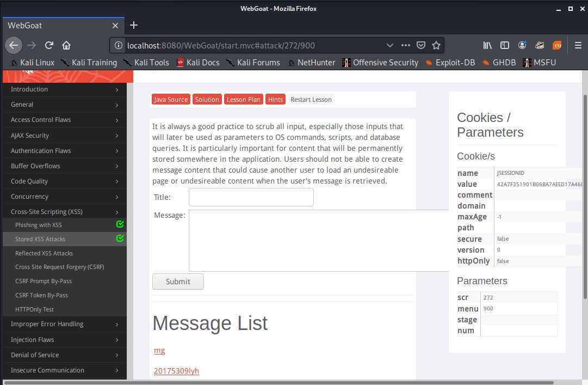The height and width of the screenshot is (385, 588).
Task: Click the vertical page scrollbar
Action: click(x=585, y=197)
